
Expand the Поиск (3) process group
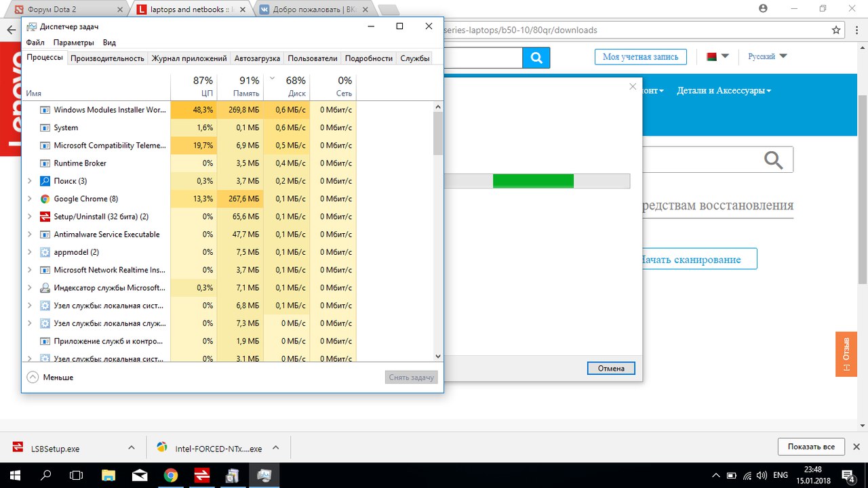point(29,181)
